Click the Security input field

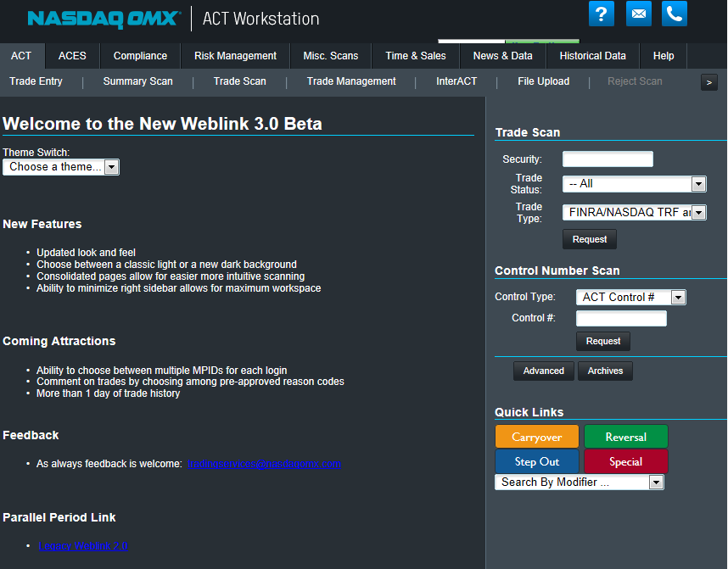point(608,159)
